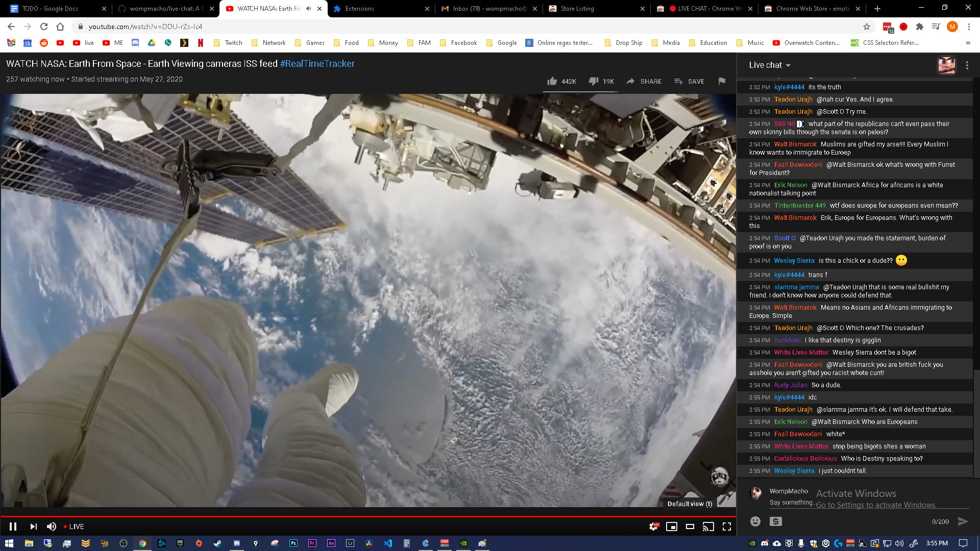Image resolution: width=980 pixels, height=551 pixels.
Task: Toggle theater mode view
Action: (690, 527)
